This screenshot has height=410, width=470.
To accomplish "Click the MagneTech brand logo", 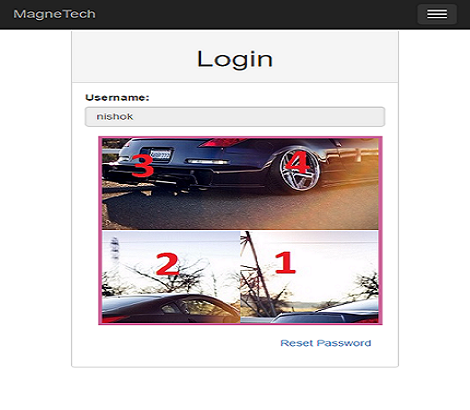I will (x=54, y=14).
